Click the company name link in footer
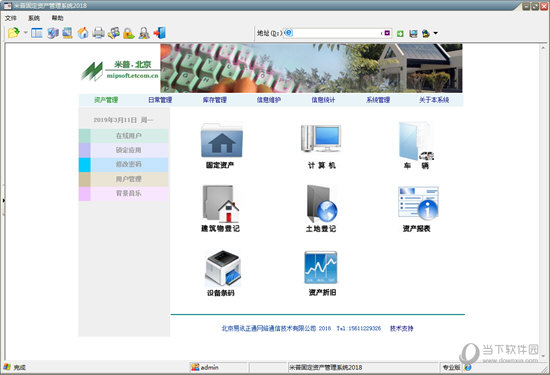 coord(269,328)
